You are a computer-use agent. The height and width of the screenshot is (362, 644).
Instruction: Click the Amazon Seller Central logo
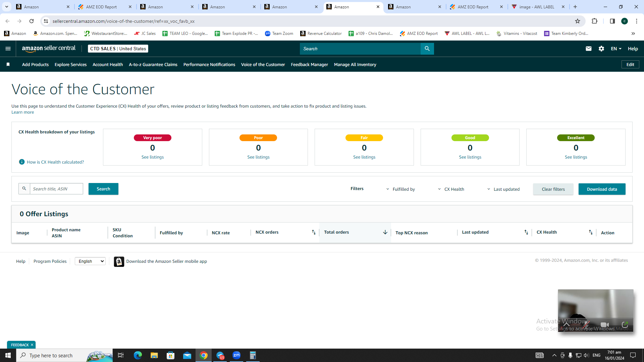tap(49, 49)
